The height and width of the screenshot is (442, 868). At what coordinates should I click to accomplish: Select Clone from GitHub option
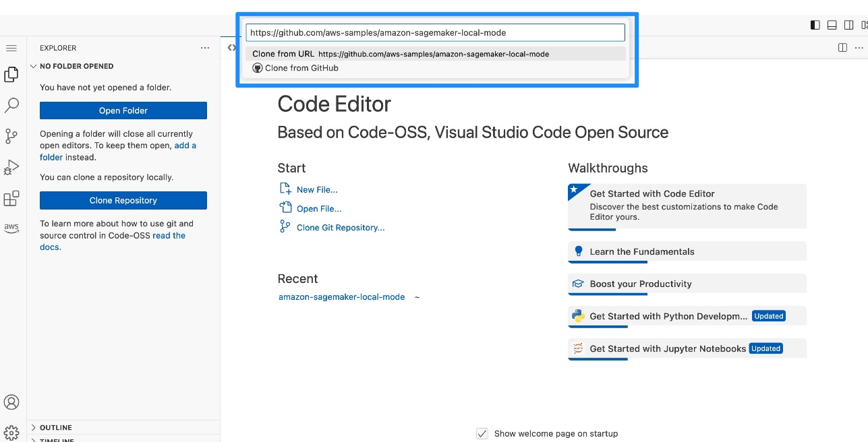[435, 68]
